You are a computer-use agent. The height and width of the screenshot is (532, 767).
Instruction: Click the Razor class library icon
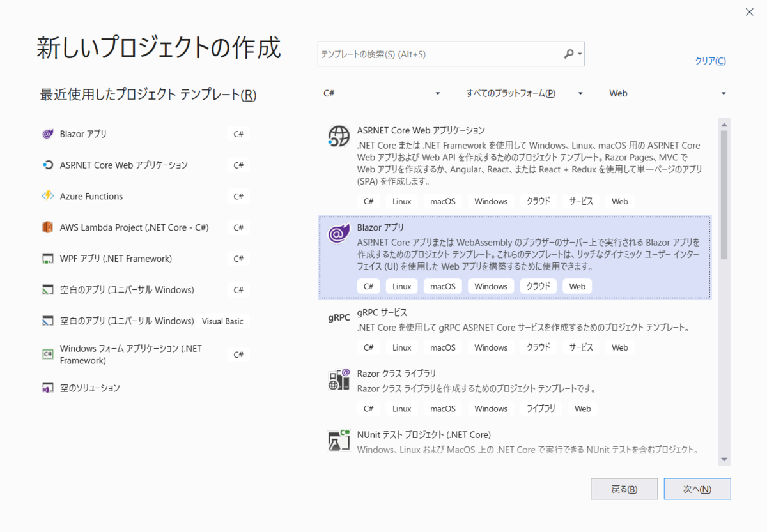point(339,379)
